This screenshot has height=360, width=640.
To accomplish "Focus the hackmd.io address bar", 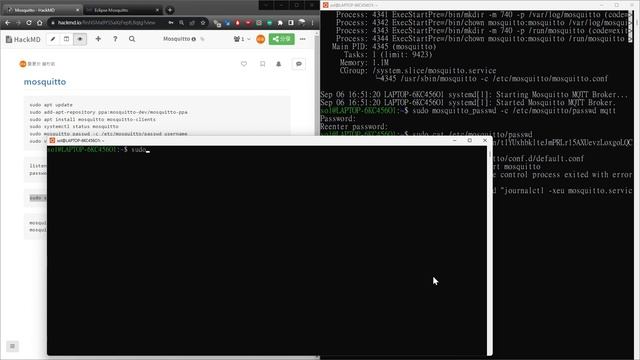I will [x=107, y=22].
